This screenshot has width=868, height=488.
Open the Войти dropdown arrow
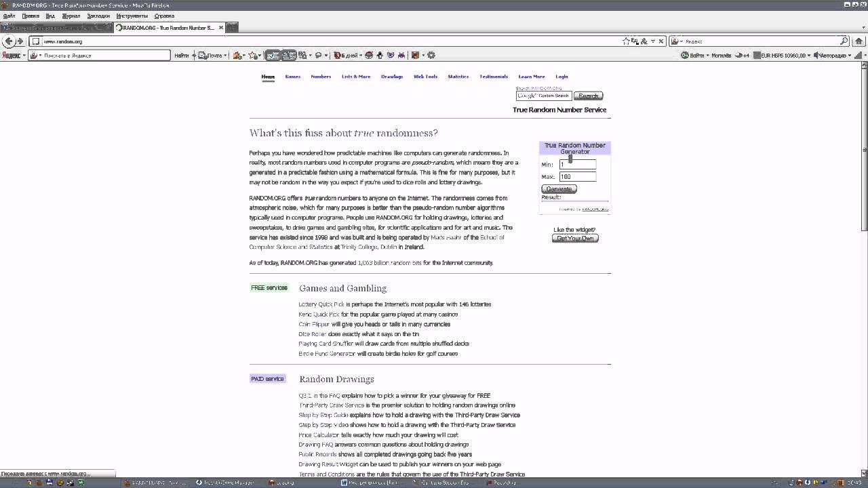[708, 56]
